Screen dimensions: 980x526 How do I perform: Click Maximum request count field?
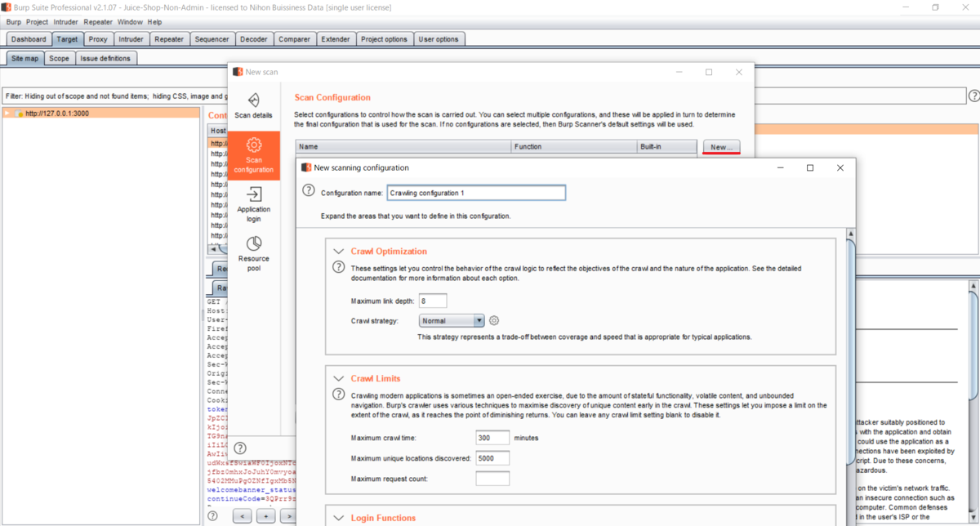tap(492, 479)
